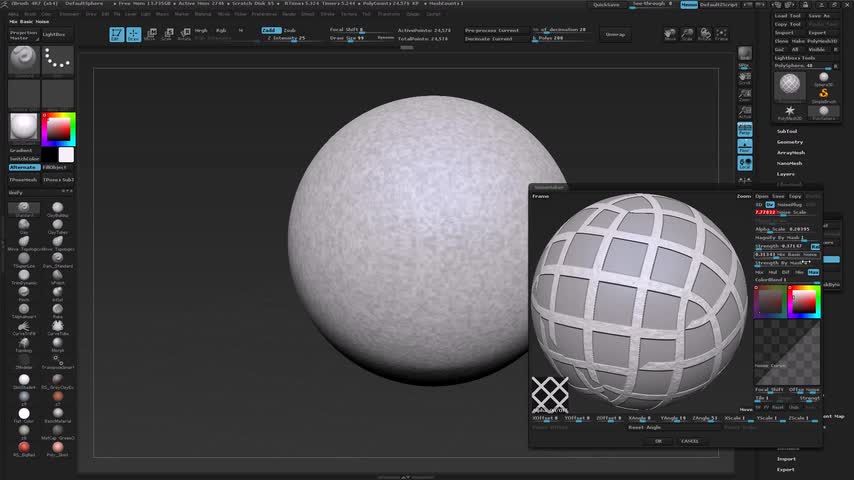854x480 pixels.
Task: Activate the Edit mode button
Action: tap(115, 35)
